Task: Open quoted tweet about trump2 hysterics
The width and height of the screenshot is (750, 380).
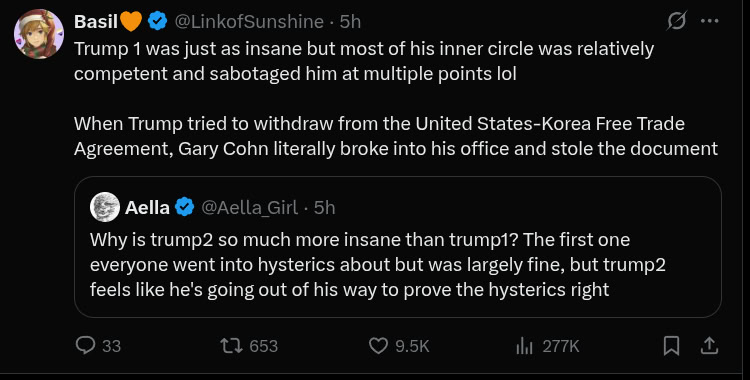Action: pos(397,247)
